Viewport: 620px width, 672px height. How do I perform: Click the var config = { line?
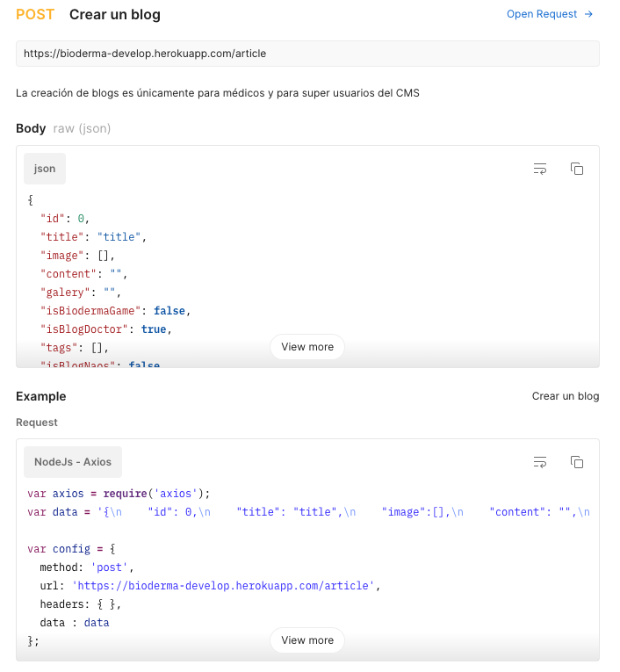[x=71, y=549]
